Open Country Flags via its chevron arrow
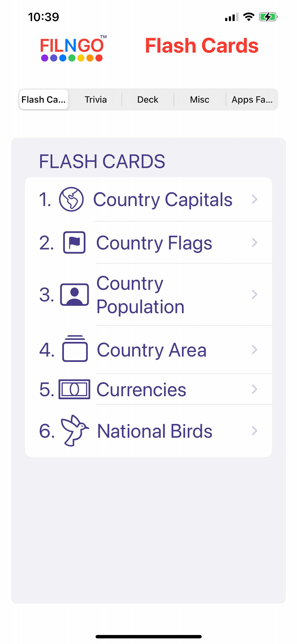Image resolution: width=297 pixels, height=644 pixels. (254, 243)
